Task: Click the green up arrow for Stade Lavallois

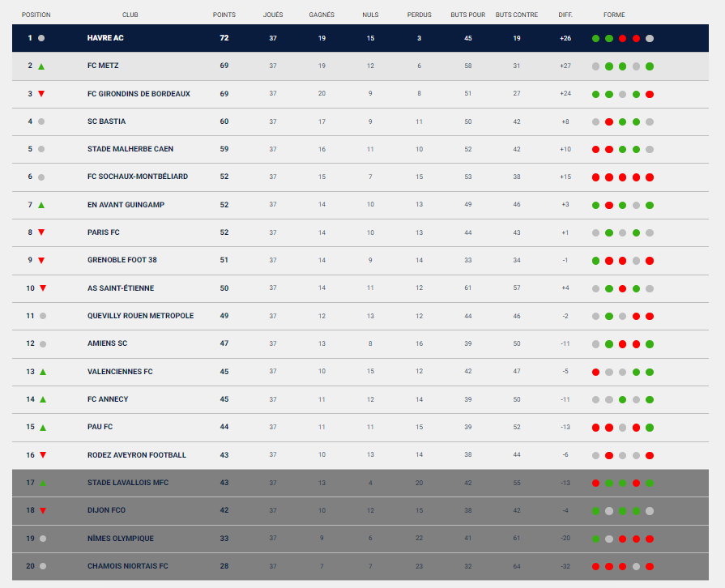Action: [x=43, y=483]
